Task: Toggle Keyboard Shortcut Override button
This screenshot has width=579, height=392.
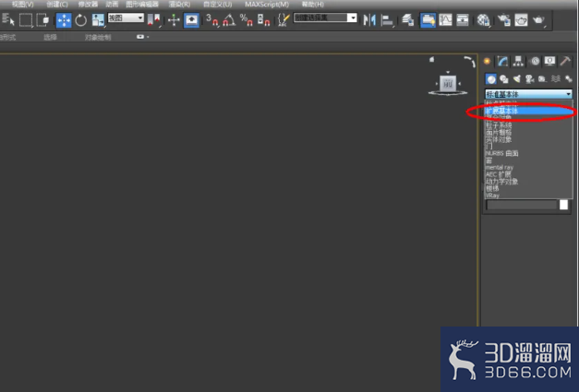Action: [191, 20]
